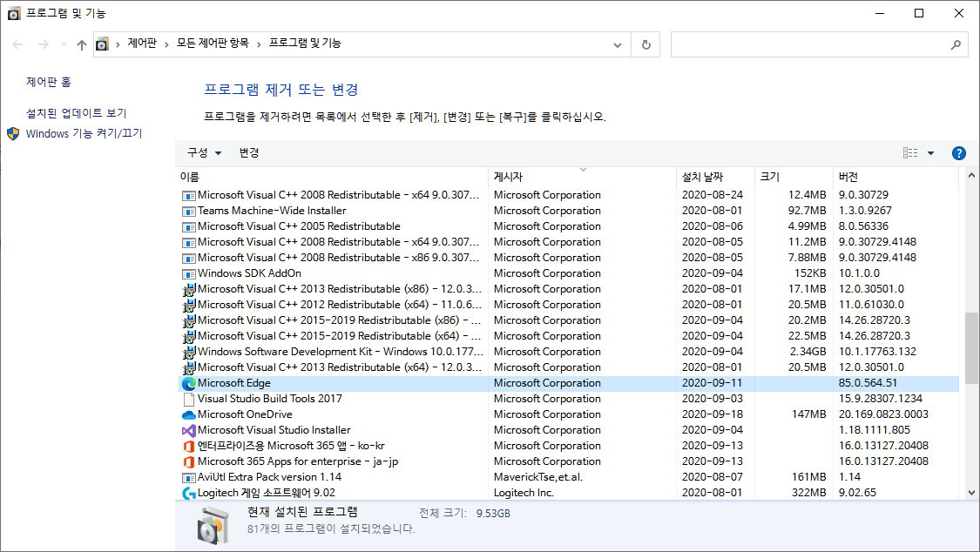Click the Office icon for Microsoft 365 ko-kr
980x552 pixels.
click(x=189, y=446)
